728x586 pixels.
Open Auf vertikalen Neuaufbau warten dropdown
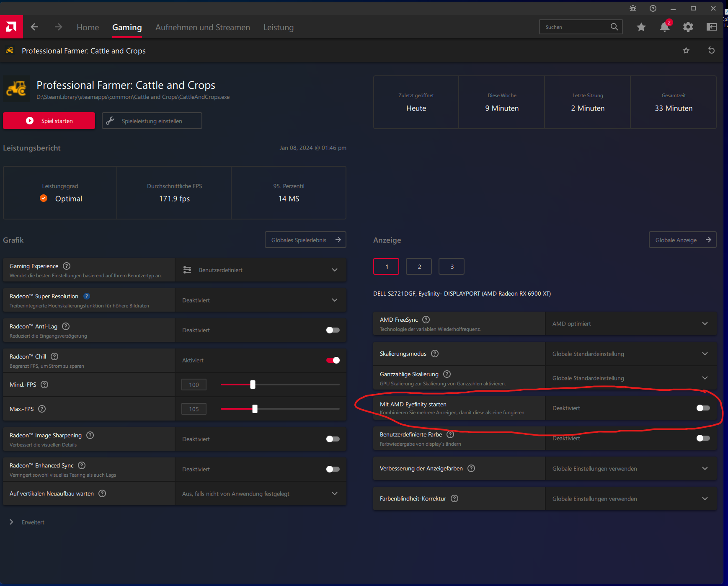(x=261, y=493)
